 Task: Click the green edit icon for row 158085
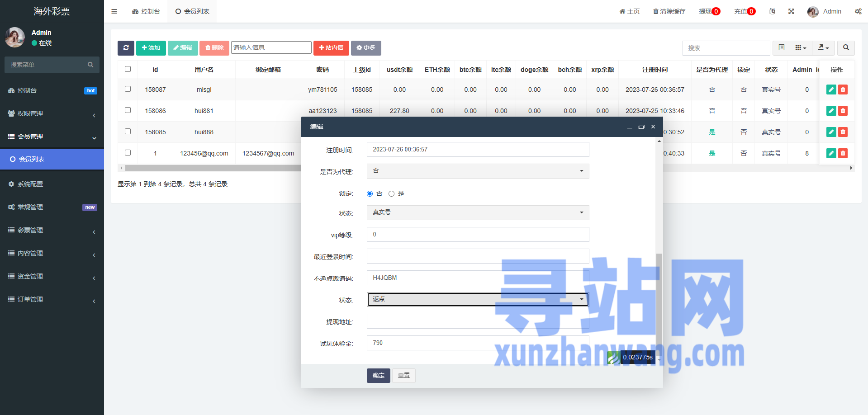pyautogui.click(x=831, y=132)
